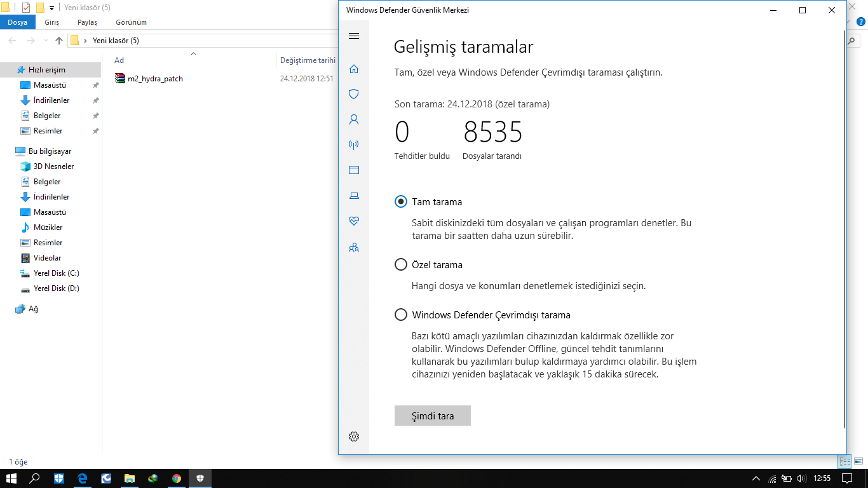868x488 pixels.
Task: Open pinned Masaüstü under Hızlı erişim
Action: 50,85
